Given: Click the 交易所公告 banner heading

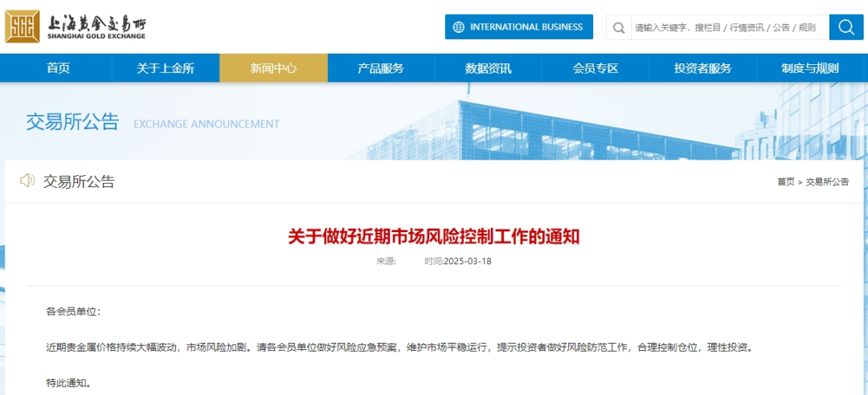Looking at the screenshot, I should tap(72, 122).
